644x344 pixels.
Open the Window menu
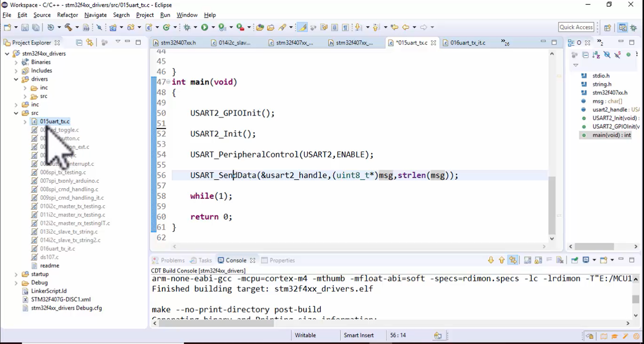187,15
